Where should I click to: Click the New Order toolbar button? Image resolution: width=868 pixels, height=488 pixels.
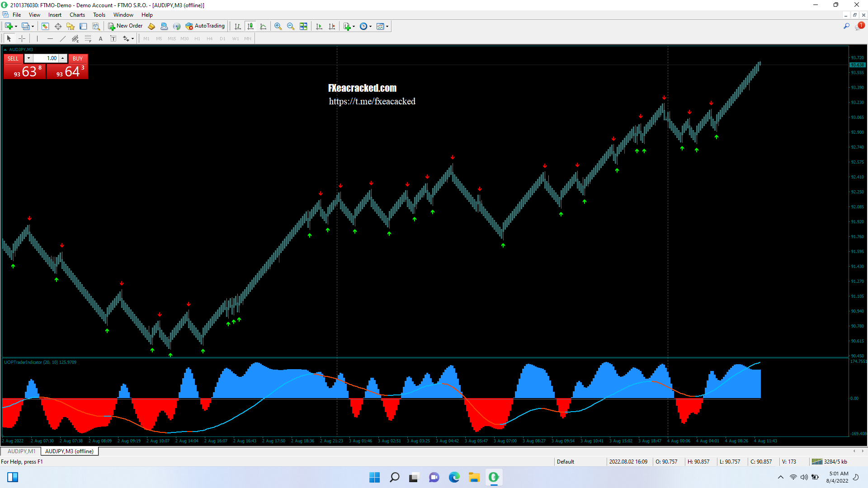coord(125,26)
